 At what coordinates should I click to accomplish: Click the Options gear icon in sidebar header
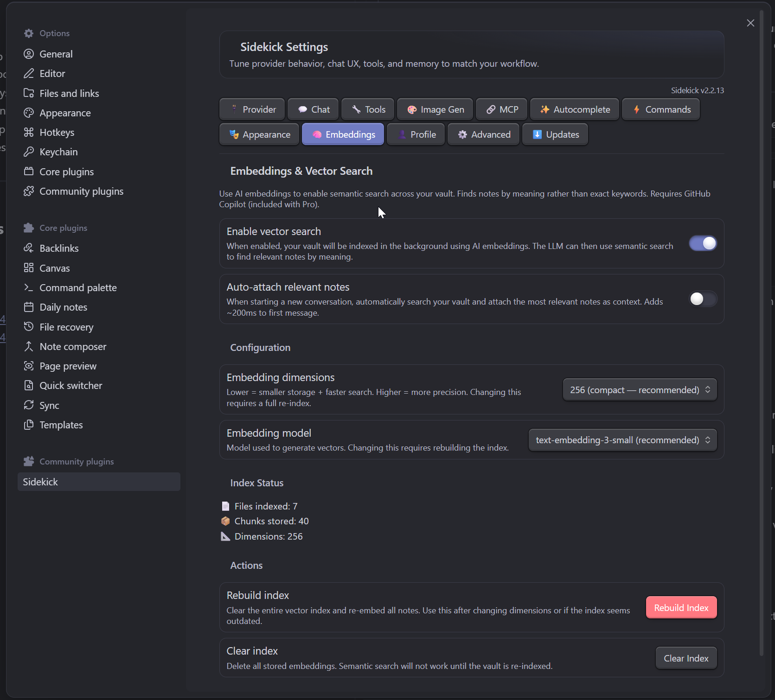(x=29, y=33)
